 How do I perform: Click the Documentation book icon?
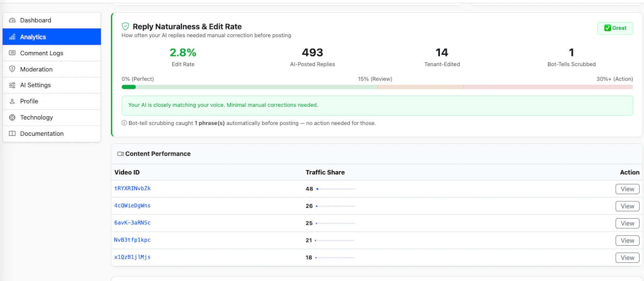[x=12, y=134]
